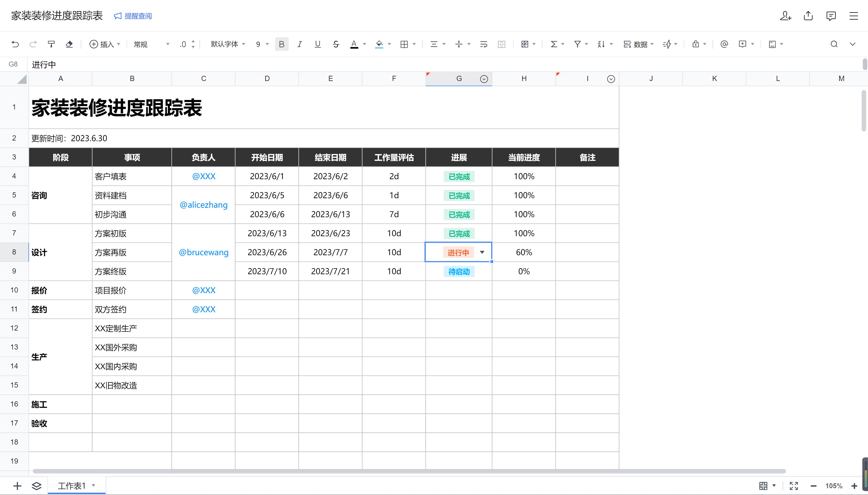Image resolution: width=868 pixels, height=495 pixels.
Task: Click the merge cells icon
Action: coord(502,44)
